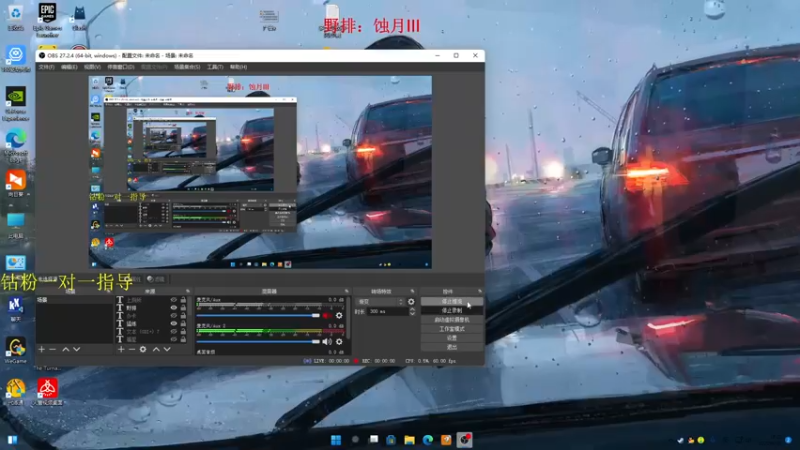
Task: Click 退出 exit button in Controls
Action: coord(452,347)
